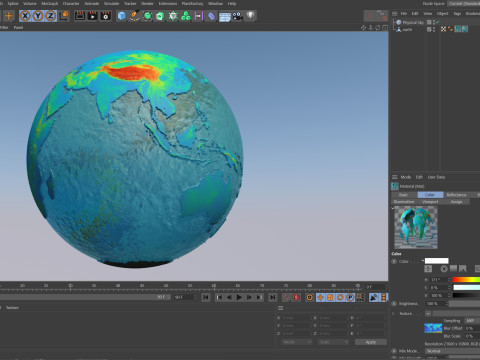480x360 pixels.
Task: Expand the Texture parameter arrow
Action: (393, 314)
